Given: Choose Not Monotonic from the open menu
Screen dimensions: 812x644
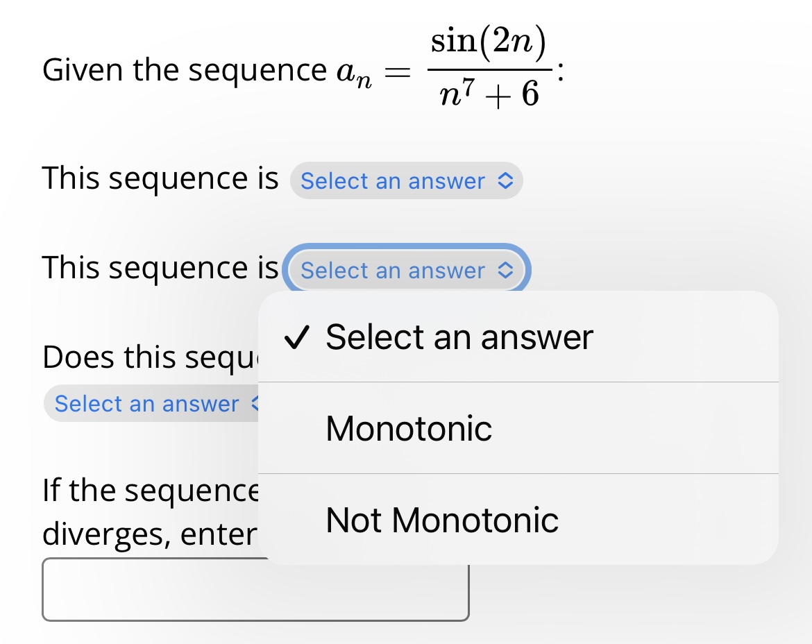Looking at the screenshot, I should click(442, 520).
